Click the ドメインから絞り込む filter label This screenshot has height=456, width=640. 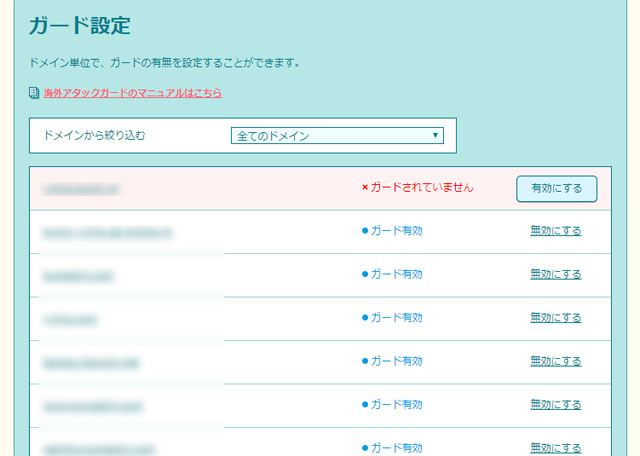(93, 135)
